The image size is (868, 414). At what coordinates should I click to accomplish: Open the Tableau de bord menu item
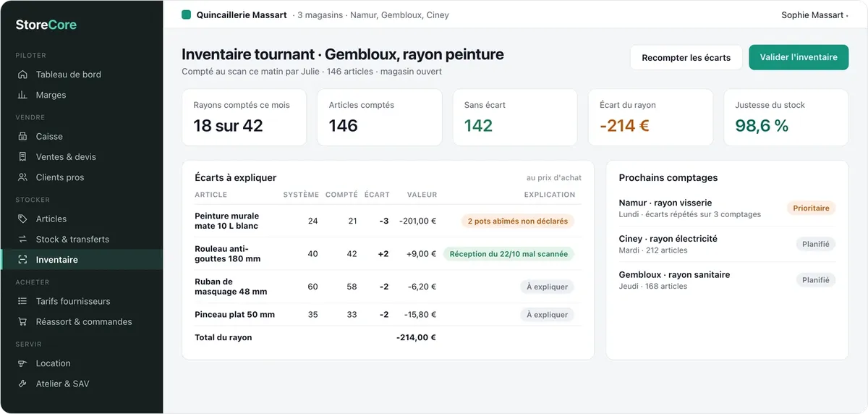(82, 75)
